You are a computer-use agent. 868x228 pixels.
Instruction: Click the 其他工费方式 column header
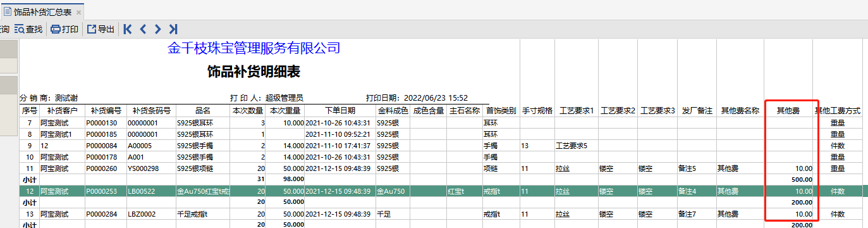click(838, 111)
